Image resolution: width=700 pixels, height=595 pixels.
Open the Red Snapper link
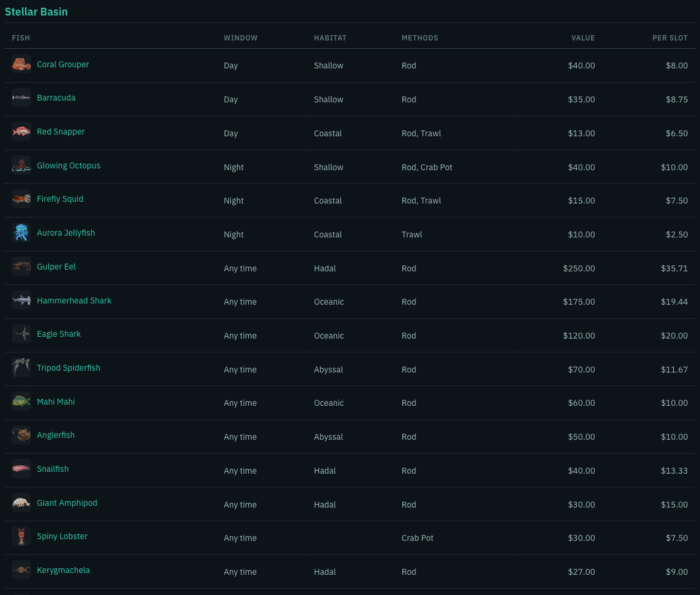61,131
